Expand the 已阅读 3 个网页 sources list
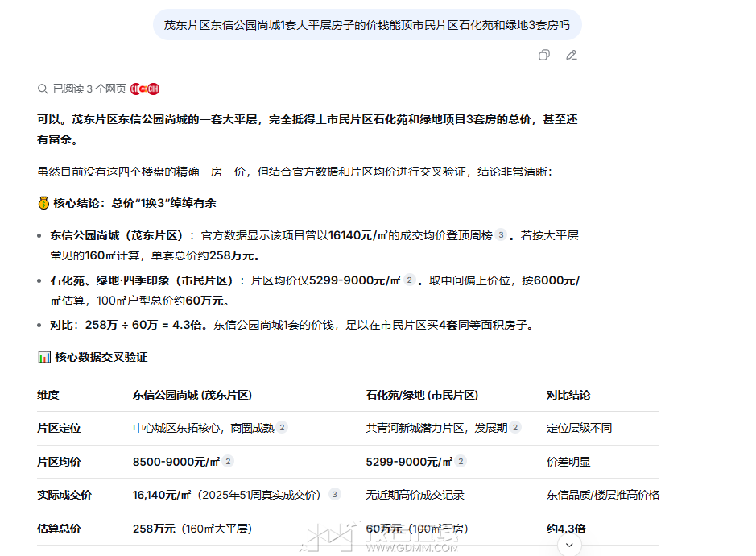Image resolution: width=756 pixels, height=556 pixels. coord(89,89)
